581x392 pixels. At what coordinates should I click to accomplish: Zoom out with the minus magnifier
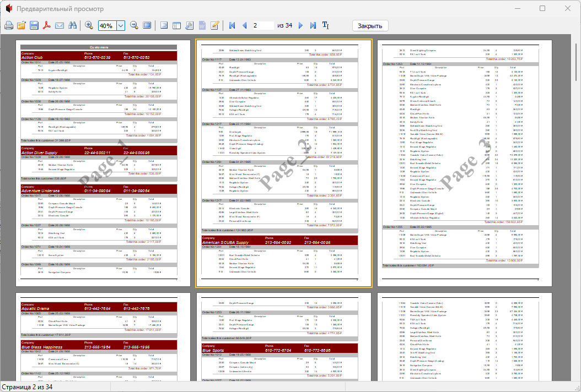134,26
